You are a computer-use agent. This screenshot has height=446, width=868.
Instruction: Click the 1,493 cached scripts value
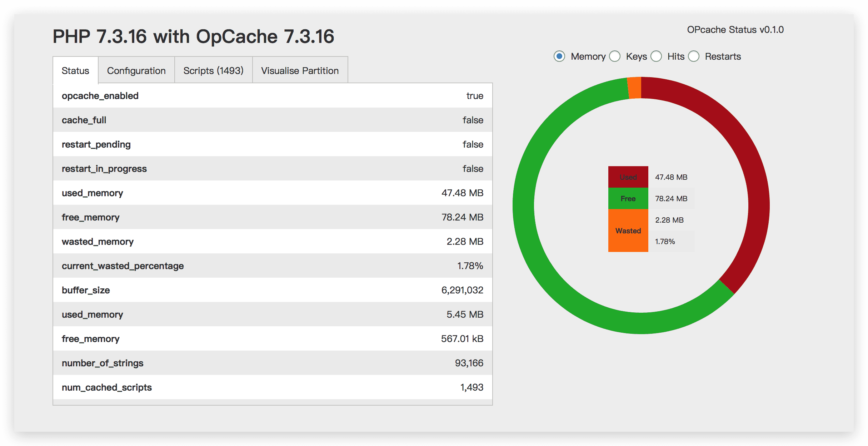472,387
